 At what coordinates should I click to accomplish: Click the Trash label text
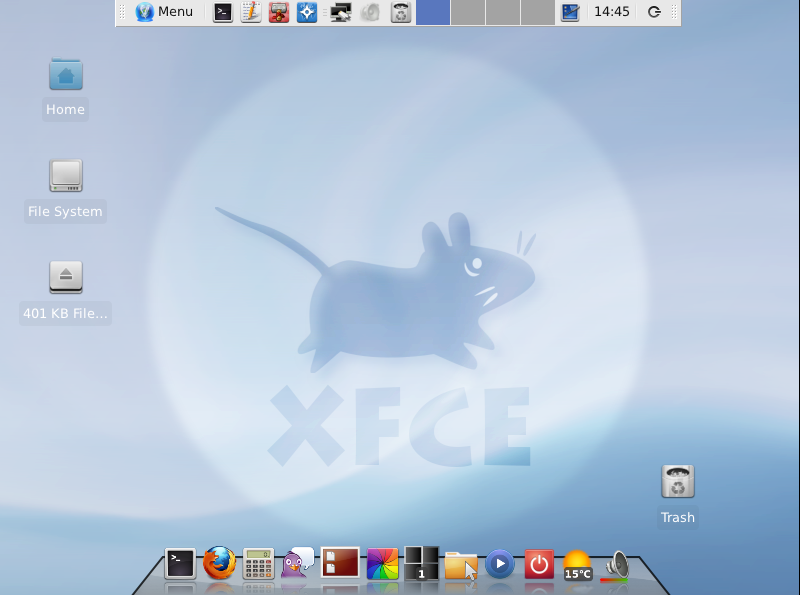pyautogui.click(x=678, y=517)
